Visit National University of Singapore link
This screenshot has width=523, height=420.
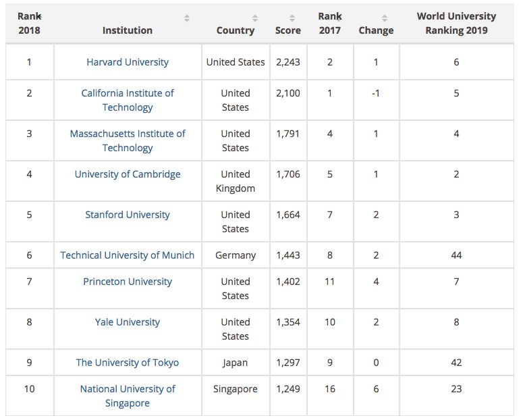point(128,396)
